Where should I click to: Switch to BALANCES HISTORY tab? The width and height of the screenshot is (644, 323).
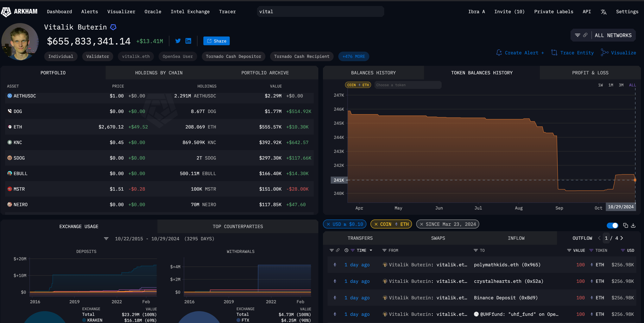[x=373, y=73]
